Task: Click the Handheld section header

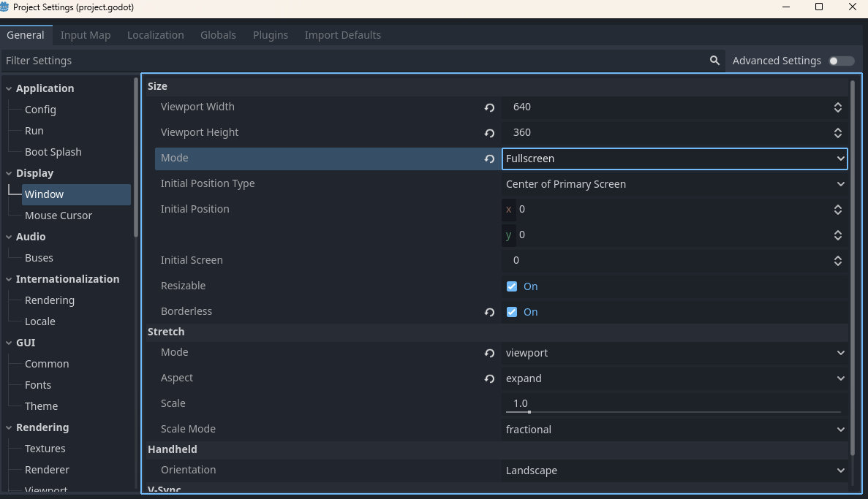Action: (497, 449)
